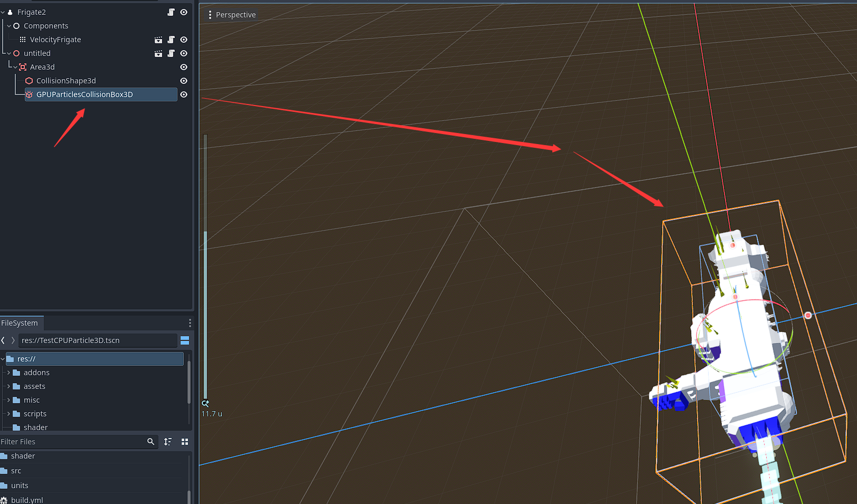The height and width of the screenshot is (504, 857).
Task: Expand the scripts folder
Action: click(x=8, y=414)
